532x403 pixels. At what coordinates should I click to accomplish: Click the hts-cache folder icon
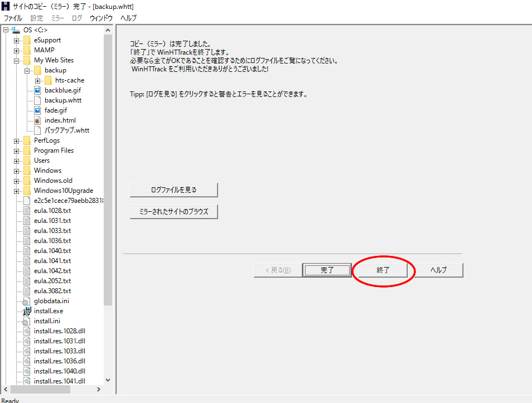48,80
